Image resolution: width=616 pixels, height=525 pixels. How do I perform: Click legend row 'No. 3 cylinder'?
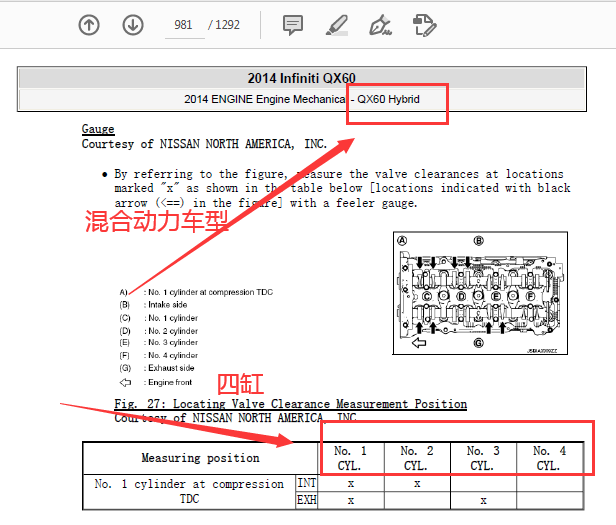(x=159, y=342)
